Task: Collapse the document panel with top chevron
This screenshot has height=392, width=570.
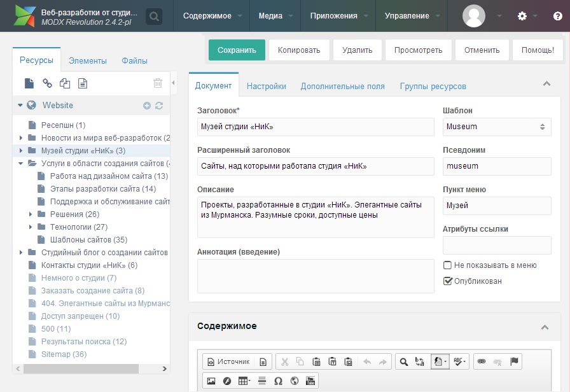Action: (546, 83)
